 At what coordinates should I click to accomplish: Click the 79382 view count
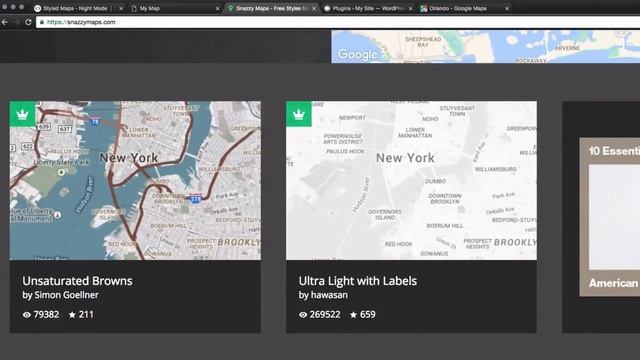coord(46,315)
